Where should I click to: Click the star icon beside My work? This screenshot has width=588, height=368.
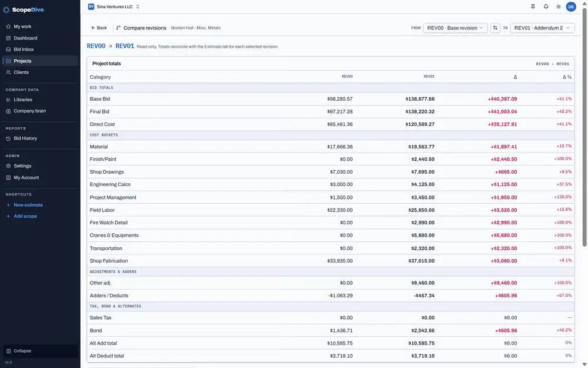coord(8,26)
